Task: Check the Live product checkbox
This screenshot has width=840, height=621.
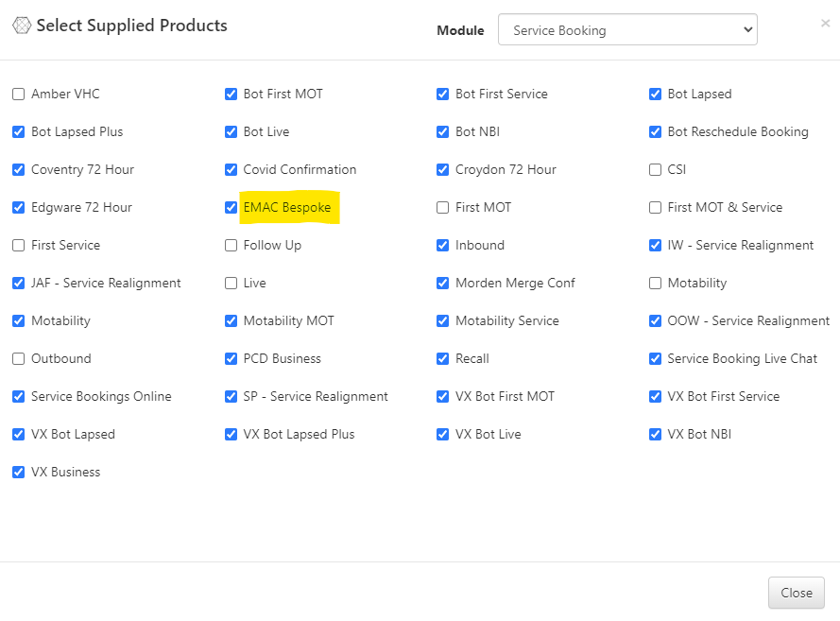Action: (231, 283)
